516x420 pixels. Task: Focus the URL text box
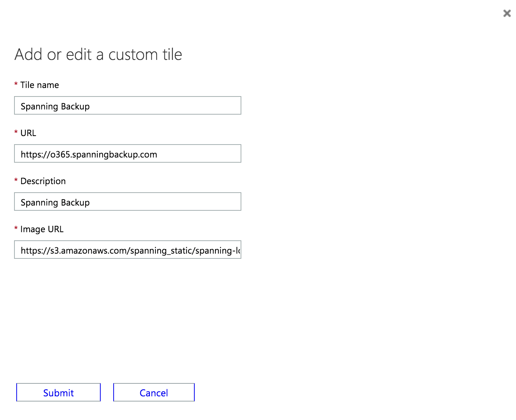pyautogui.click(x=128, y=153)
